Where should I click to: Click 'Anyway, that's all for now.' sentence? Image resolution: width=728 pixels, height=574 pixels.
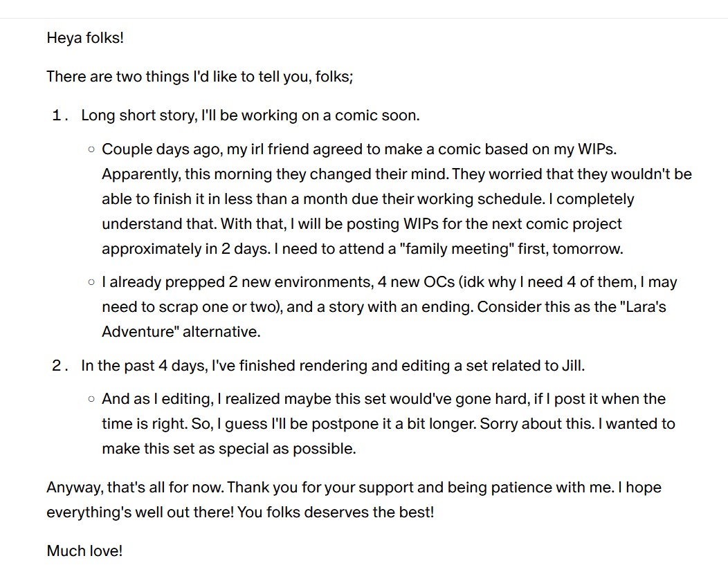tap(136, 488)
